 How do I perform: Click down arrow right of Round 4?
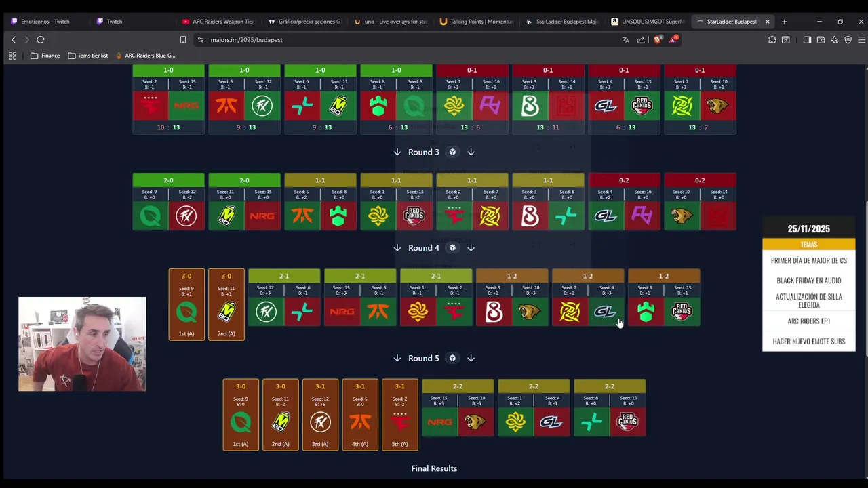pyautogui.click(x=471, y=248)
